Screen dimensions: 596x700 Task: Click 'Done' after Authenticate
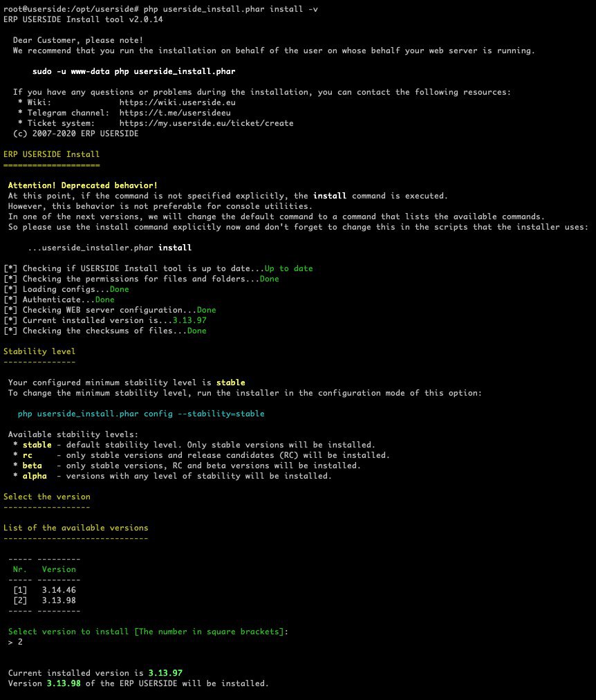[x=105, y=300]
